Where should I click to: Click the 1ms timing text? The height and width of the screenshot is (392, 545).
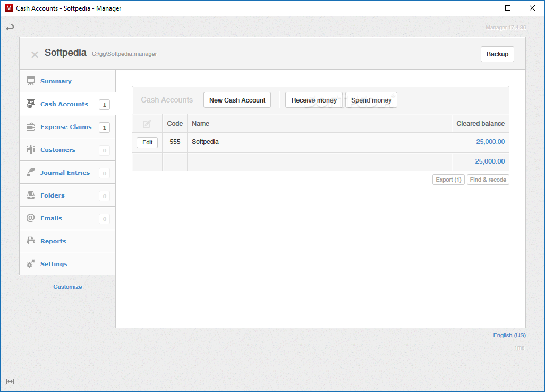(520, 347)
